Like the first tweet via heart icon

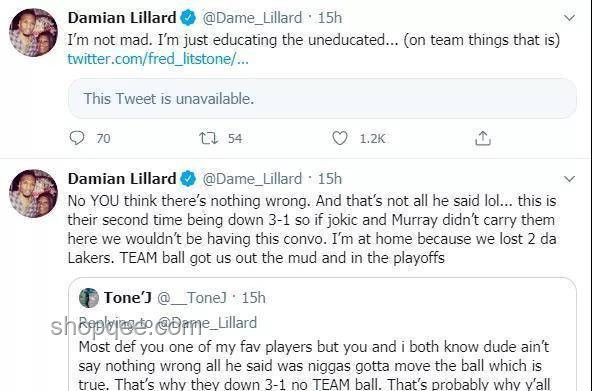click(340, 138)
